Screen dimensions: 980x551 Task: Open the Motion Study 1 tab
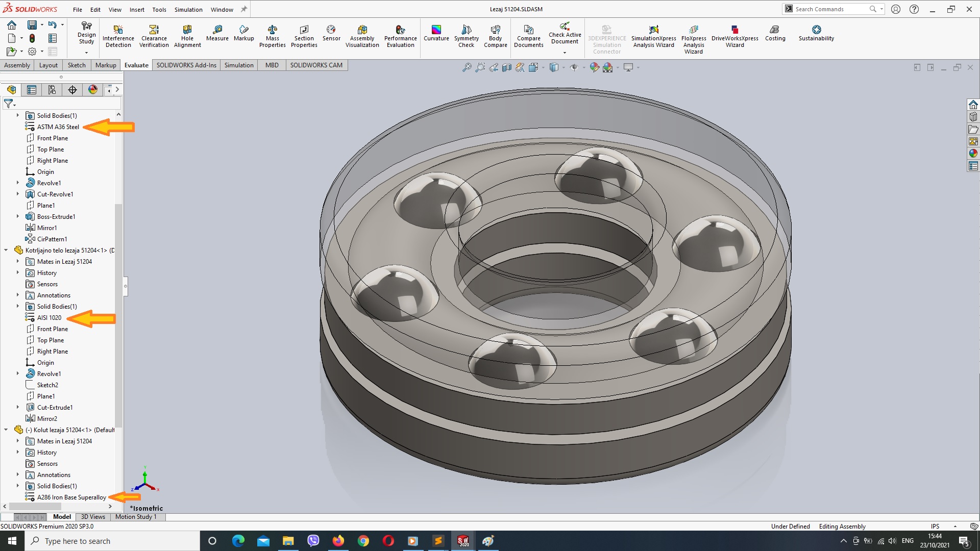pyautogui.click(x=136, y=517)
